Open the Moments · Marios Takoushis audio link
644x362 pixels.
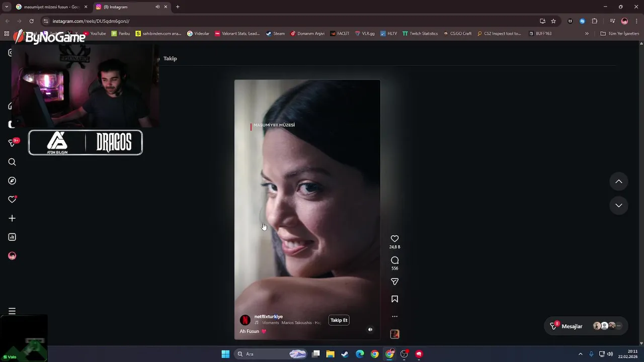tap(288, 323)
